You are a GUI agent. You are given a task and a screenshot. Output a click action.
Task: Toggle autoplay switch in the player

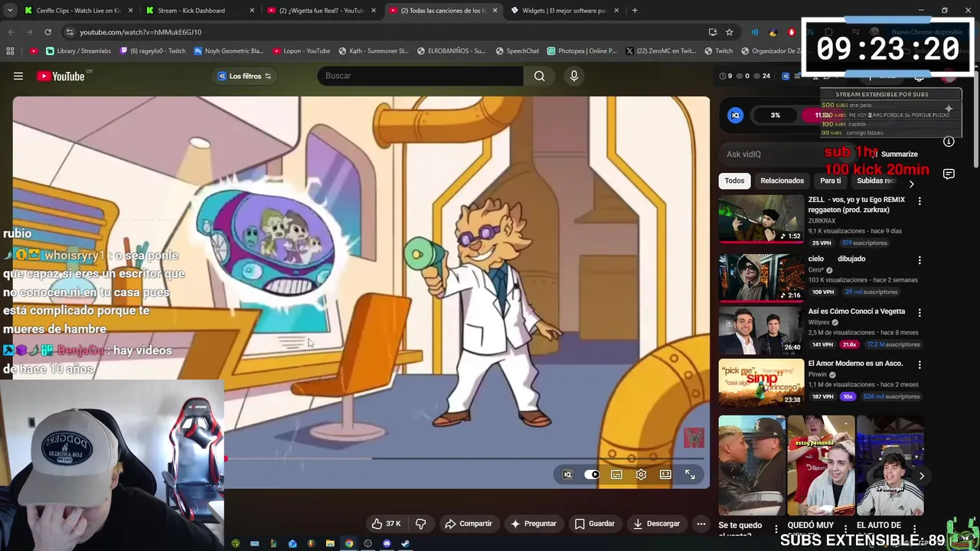pyautogui.click(x=592, y=474)
